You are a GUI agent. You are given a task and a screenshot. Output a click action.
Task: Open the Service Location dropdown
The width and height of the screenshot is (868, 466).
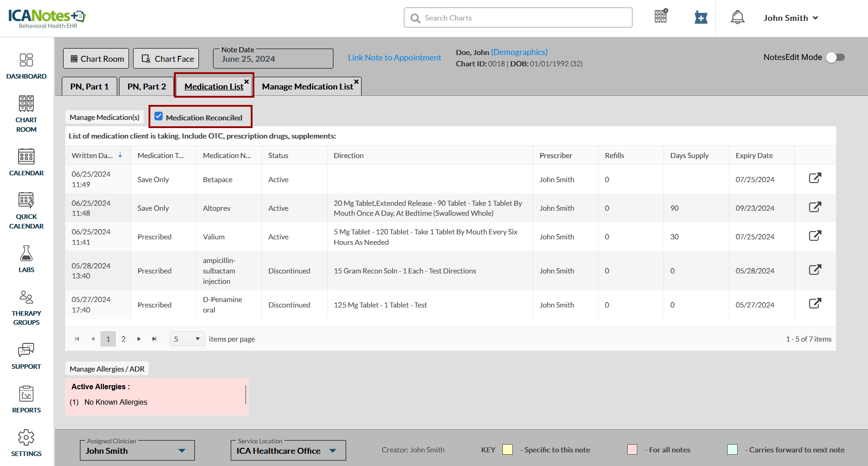point(333,451)
